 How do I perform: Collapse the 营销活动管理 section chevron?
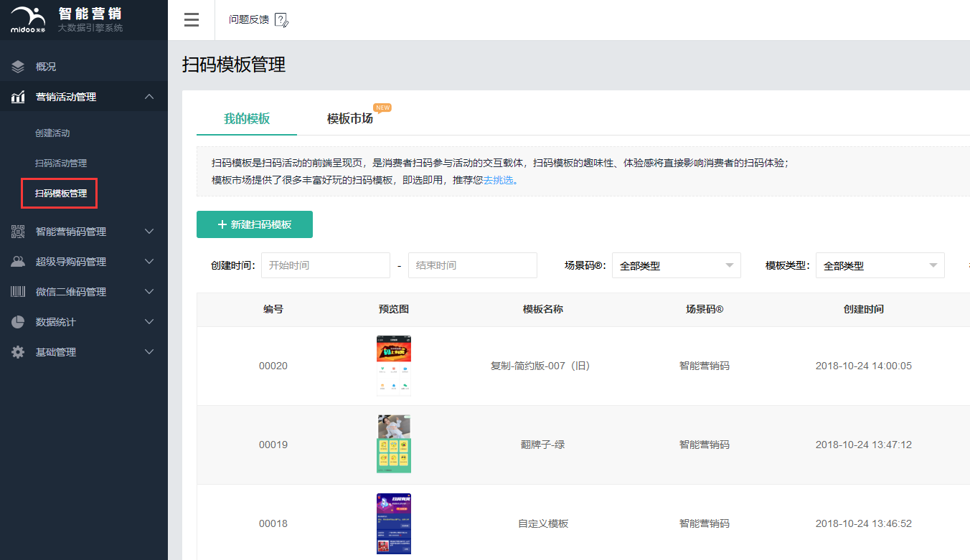click(149, 97)
